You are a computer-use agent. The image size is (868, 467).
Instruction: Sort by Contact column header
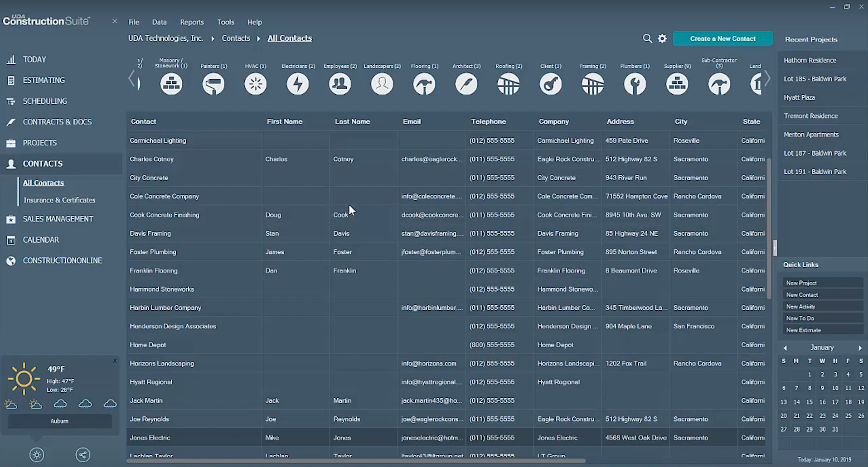(143, 121)
